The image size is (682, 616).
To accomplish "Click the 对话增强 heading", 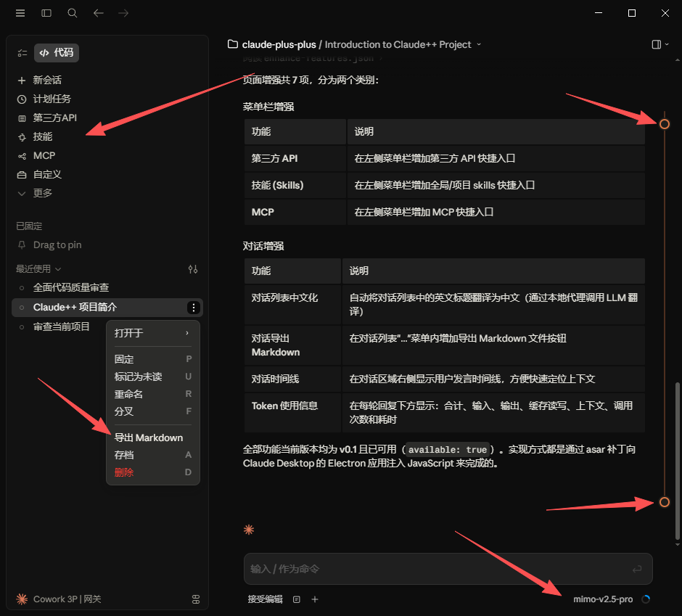I will (x=263, y=247).
